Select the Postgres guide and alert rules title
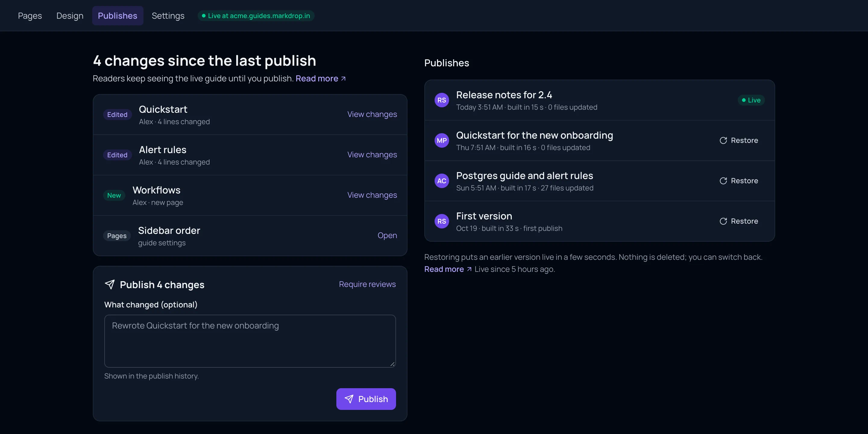Viewport: 868px width, 434px height. (525, 176)
